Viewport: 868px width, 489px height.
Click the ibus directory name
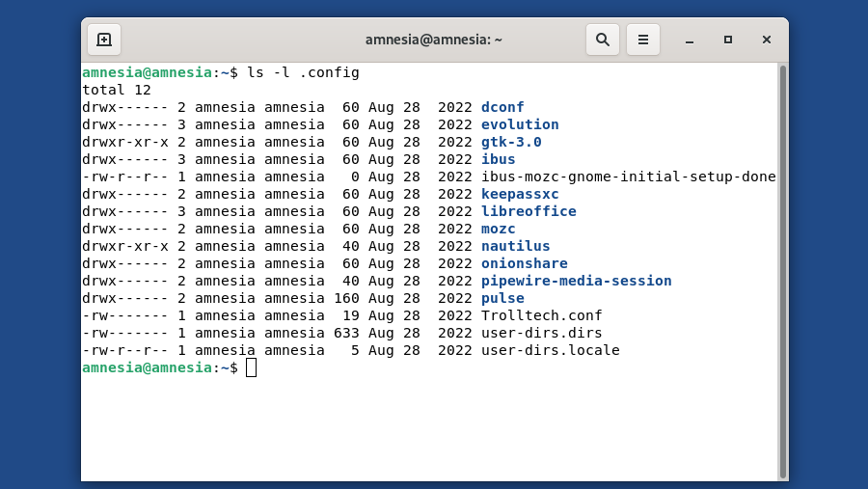(499, 159)
